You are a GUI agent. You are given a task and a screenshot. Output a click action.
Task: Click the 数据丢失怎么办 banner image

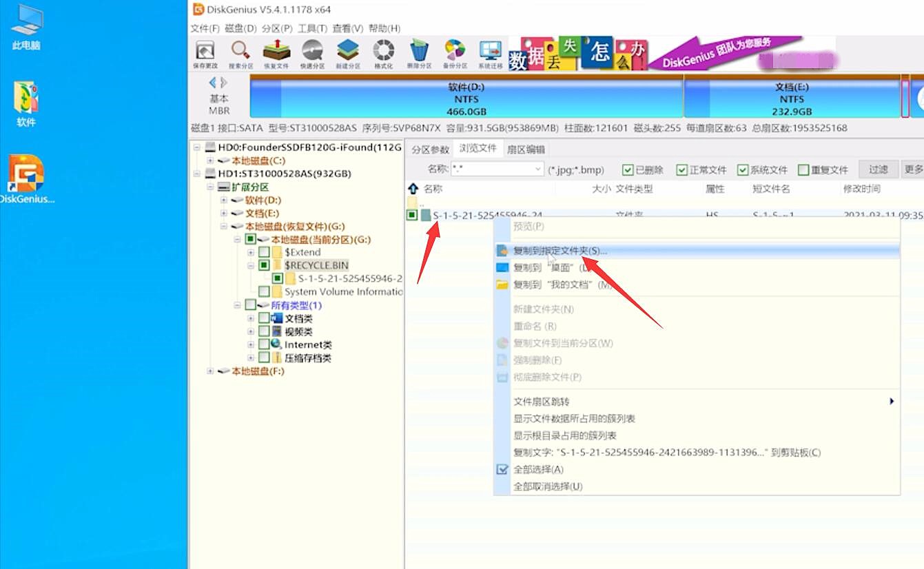577,53
